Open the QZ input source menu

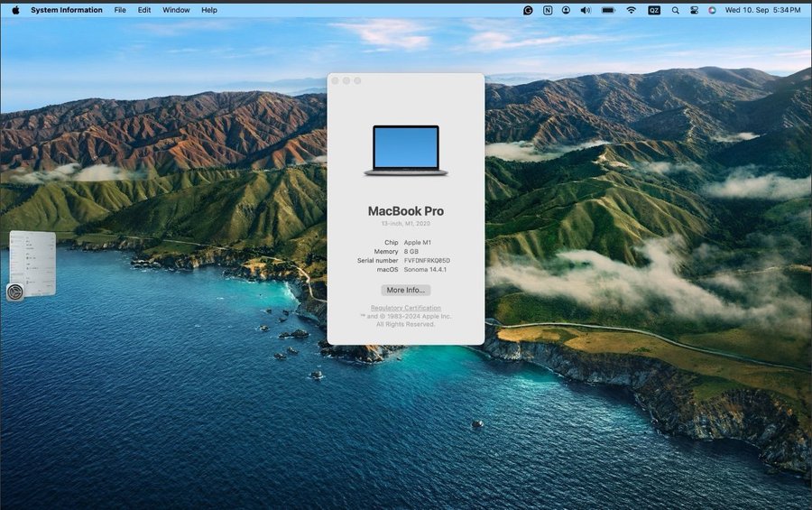(x=654, y=10)
